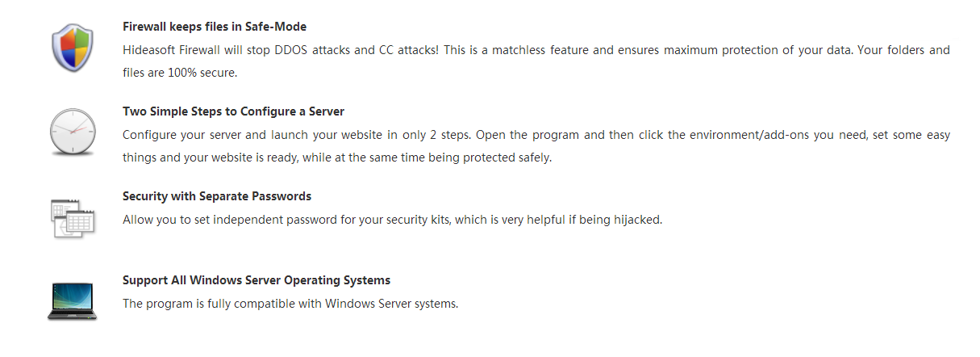Click the 'files are 100% secure' line
The height and width of the screenshot is (357, 980).
coord(181,73)
